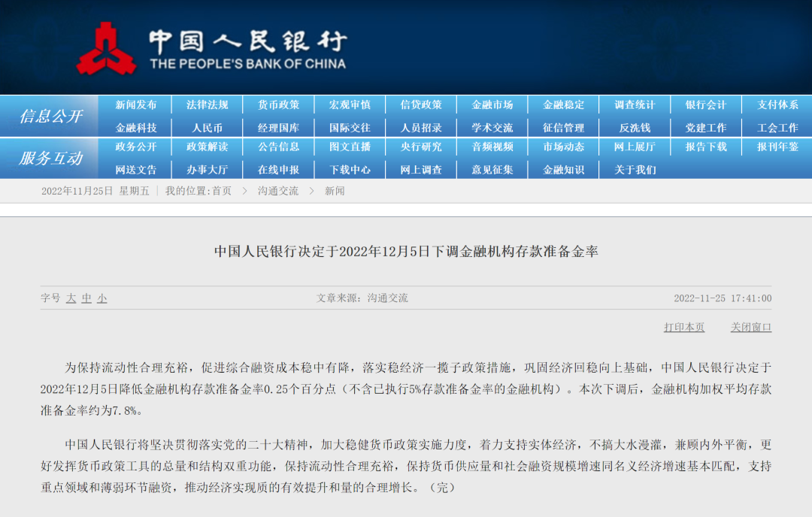This screenshot has width=812, height=517.
Task: Select 调查统计 in the navigation bar
Action: click(x=635, y=105)
